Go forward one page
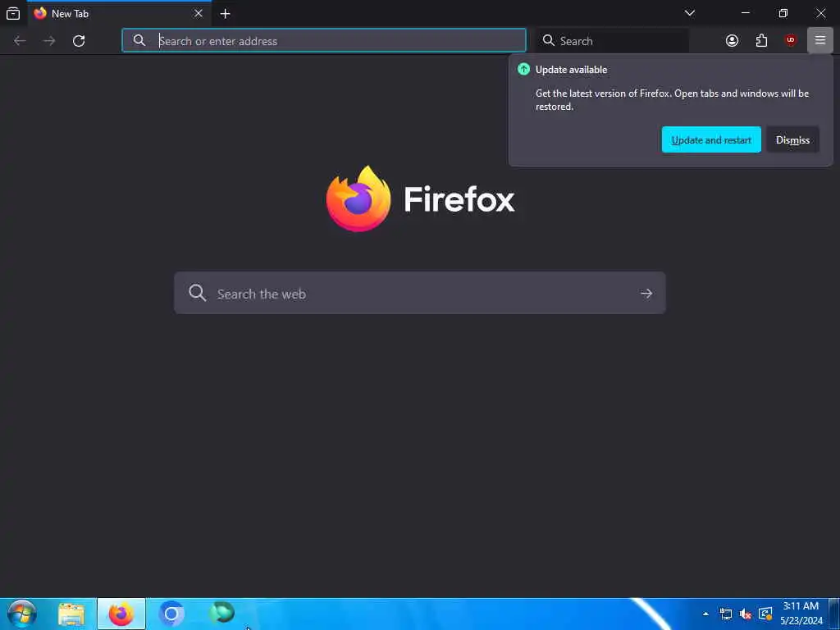Image resolution: width=840 pixels, height=630 pixels. (x=49, y=41)
